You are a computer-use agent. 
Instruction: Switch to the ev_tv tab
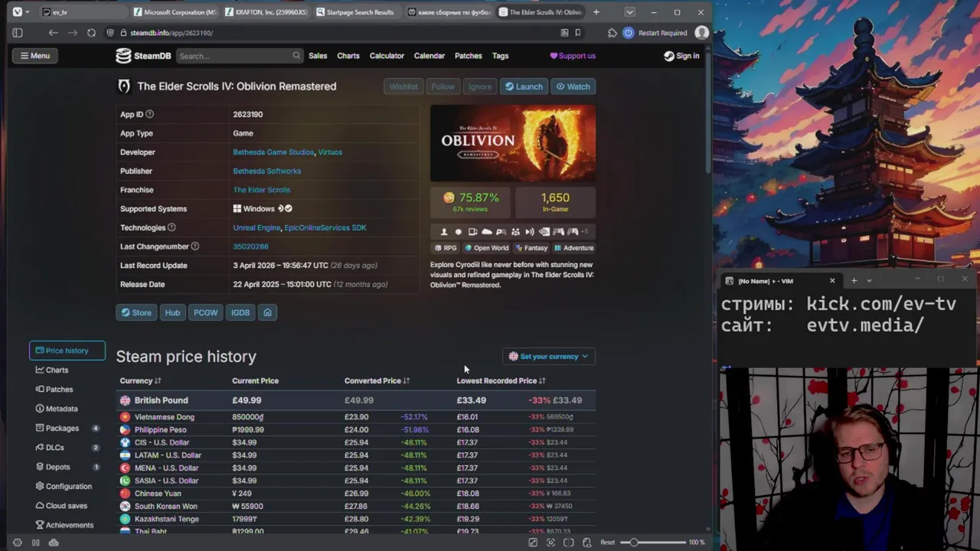pos(83,12)
